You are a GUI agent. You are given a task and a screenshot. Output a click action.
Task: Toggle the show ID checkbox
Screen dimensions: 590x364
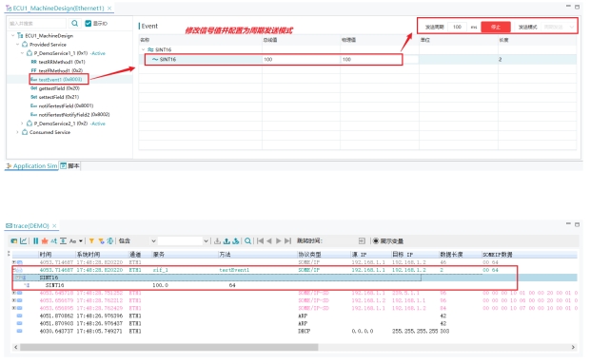tap(88, 24)
